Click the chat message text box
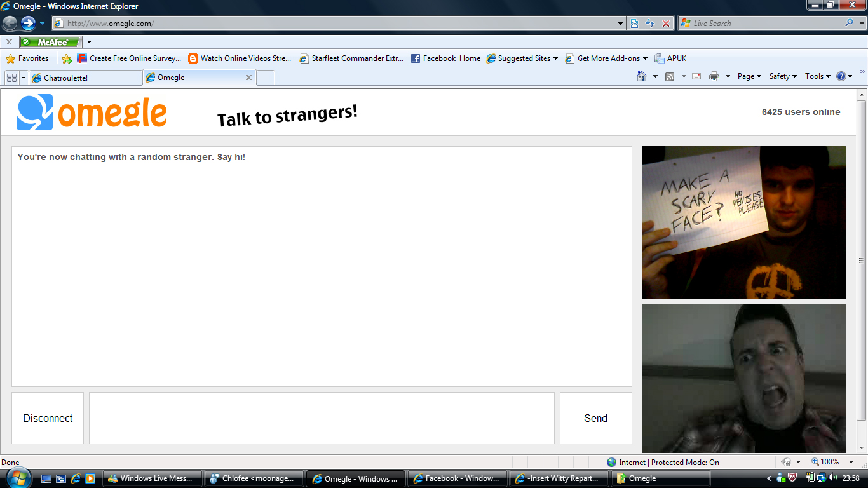This screenshot has width=868, height=488. [322, 418]
